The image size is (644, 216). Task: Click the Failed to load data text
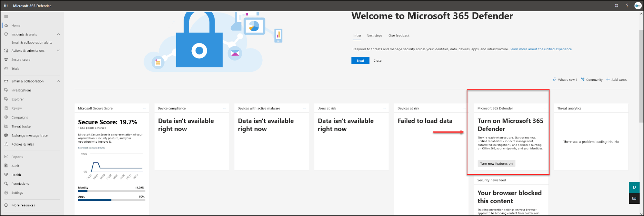tap(425, 121)
